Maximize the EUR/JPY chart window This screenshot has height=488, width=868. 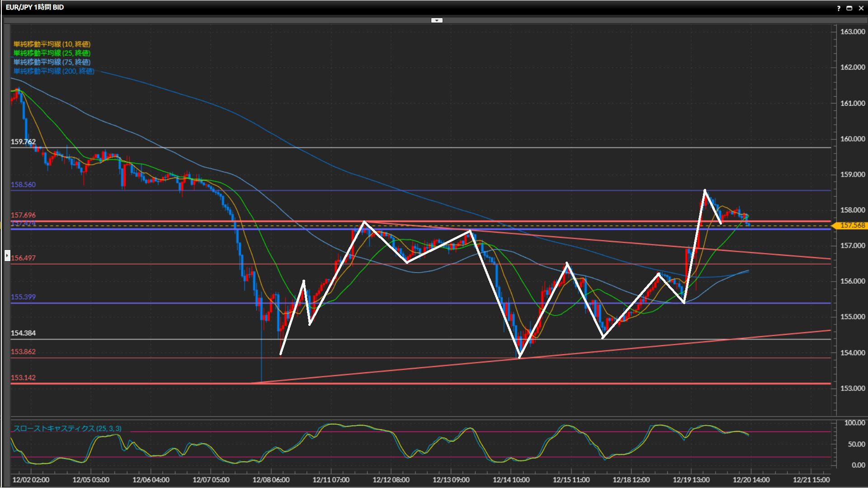[849, 8]
